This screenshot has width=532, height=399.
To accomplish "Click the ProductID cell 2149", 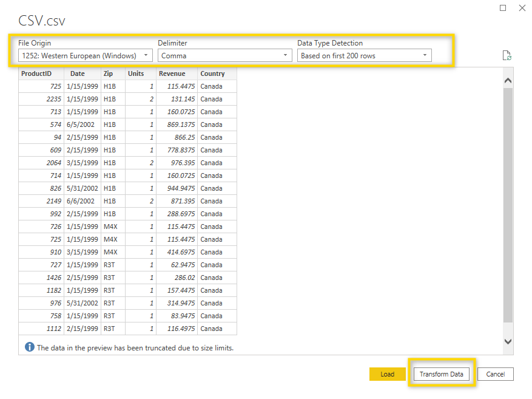I will (x=41, y=201).
